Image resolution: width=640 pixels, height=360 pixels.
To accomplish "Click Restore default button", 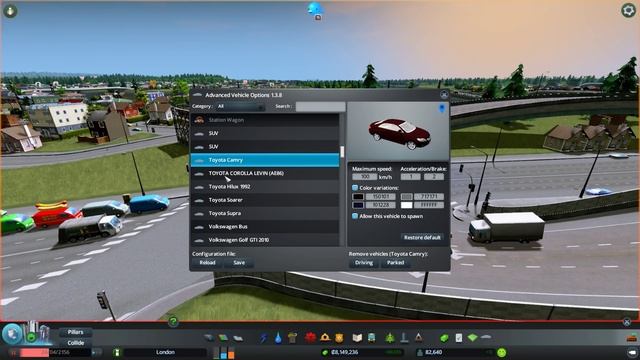I will (422, 237).
